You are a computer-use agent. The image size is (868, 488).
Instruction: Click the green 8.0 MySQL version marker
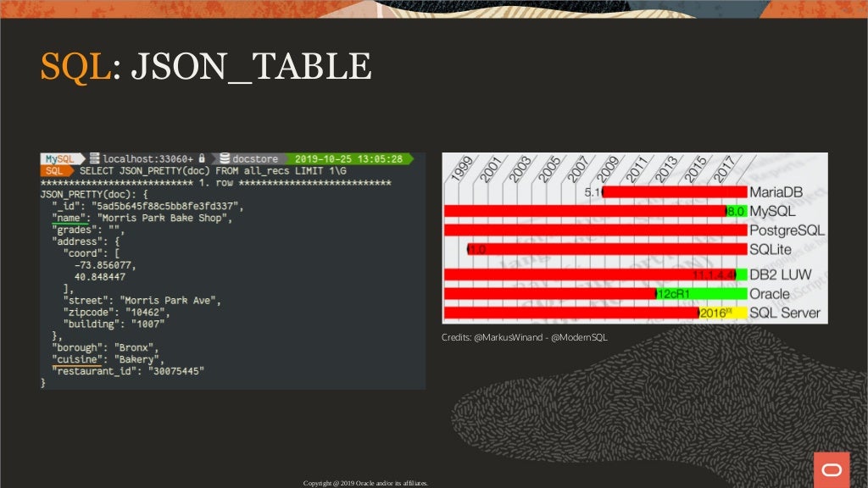pos(737,211)
